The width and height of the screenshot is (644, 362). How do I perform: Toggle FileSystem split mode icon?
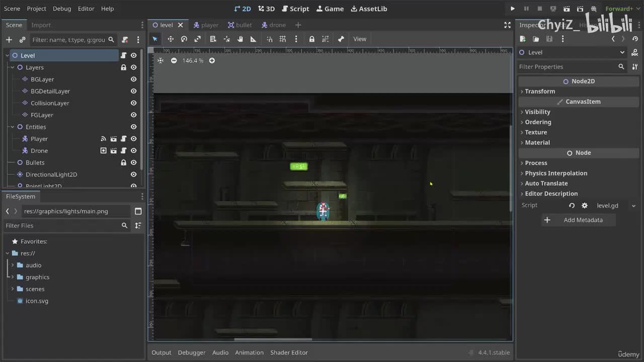(138, 211)
